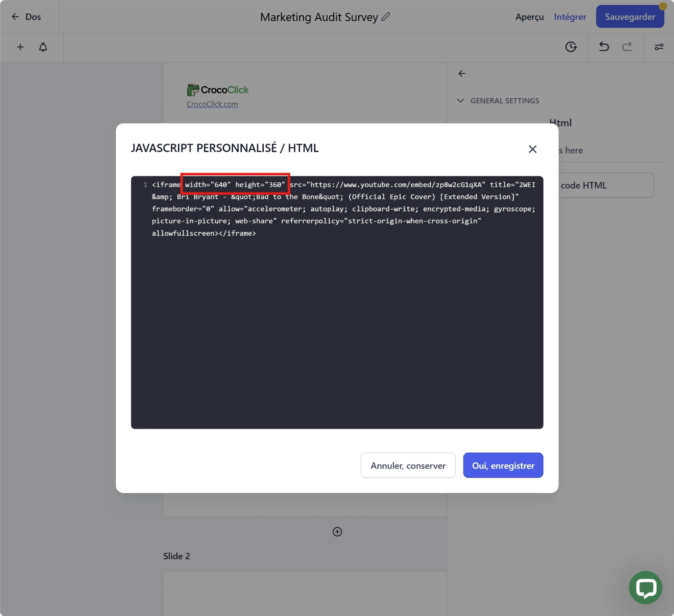The image size is (674, 616).
Task: Open the live chat widget
Action: click(645, 587)
